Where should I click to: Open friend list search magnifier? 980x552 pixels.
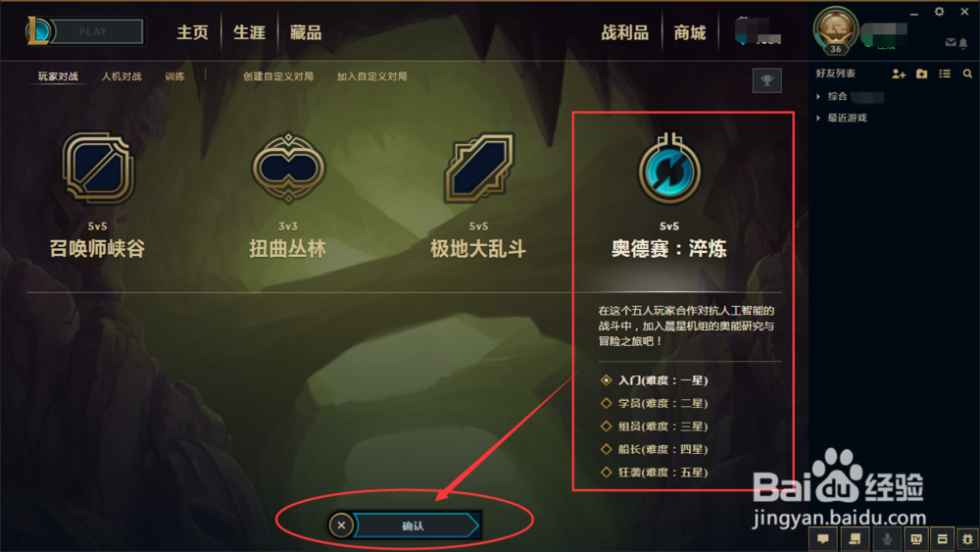pos(967,74)
